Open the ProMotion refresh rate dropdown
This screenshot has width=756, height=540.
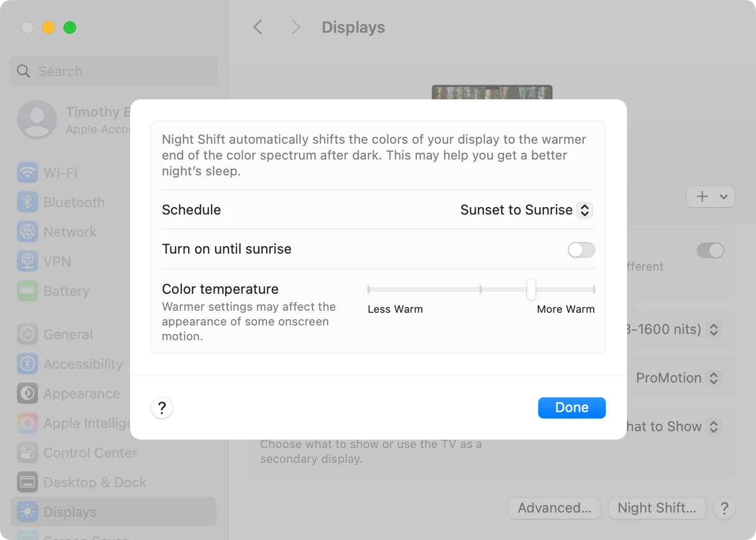coord(678,378)
